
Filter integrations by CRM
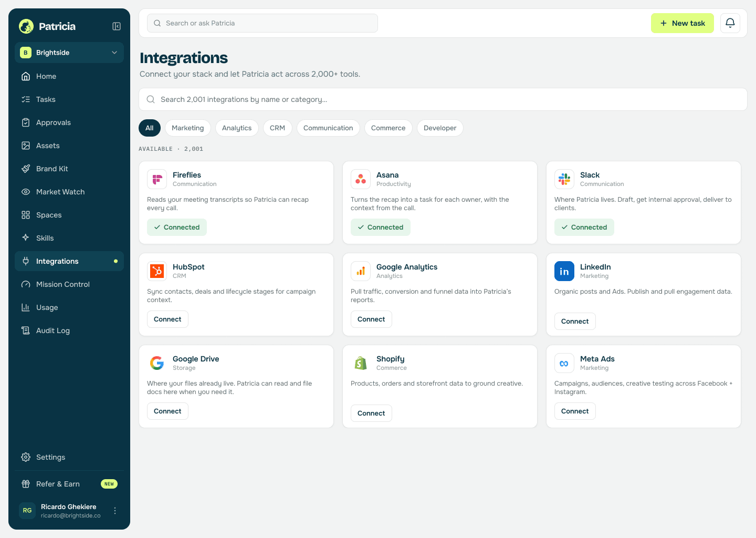pos(278,128)
